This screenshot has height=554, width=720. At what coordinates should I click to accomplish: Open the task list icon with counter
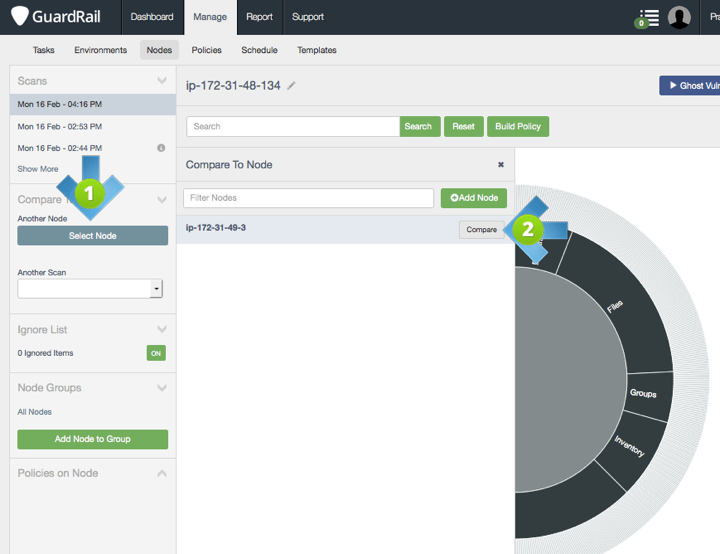(x=647, y=18)
